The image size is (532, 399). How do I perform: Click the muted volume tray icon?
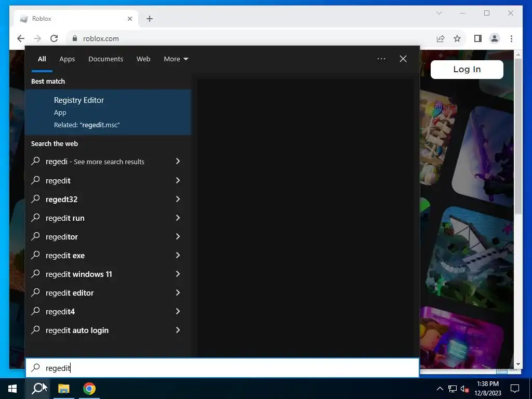click(465, 389)
